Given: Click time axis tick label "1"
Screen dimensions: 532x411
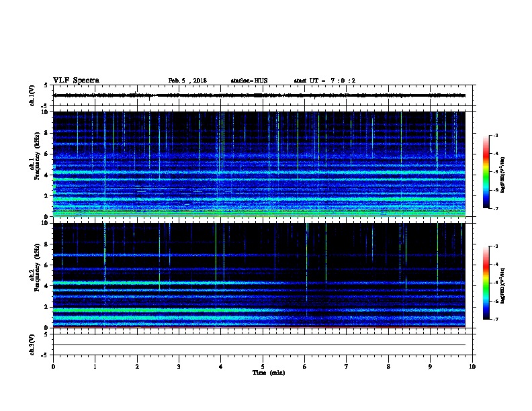Looking at the screenshot, I should (95, 367).
